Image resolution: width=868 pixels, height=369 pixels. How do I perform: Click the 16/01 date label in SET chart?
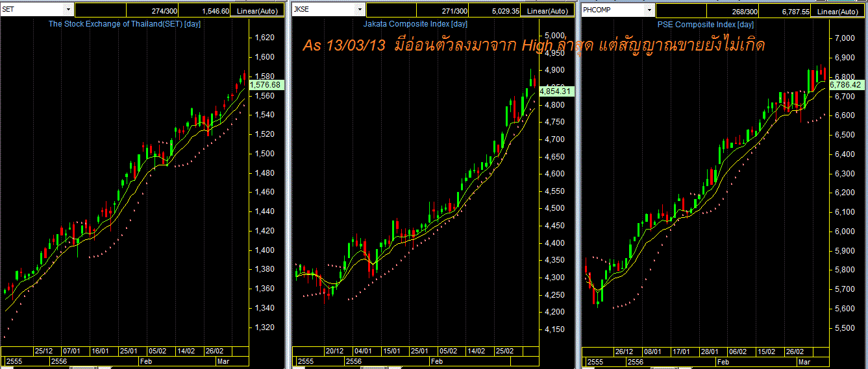(x=100, y=351)
